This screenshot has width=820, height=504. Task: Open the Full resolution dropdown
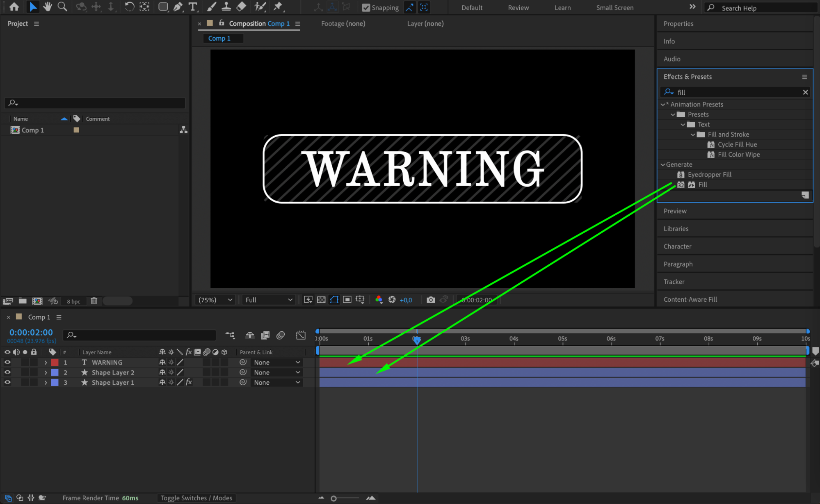coord(269,300)
